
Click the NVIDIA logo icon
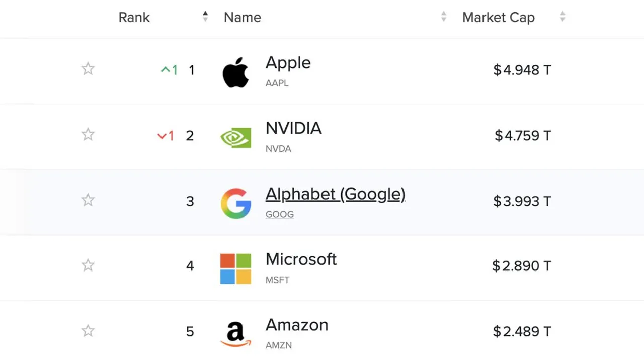tap(235, 138)
